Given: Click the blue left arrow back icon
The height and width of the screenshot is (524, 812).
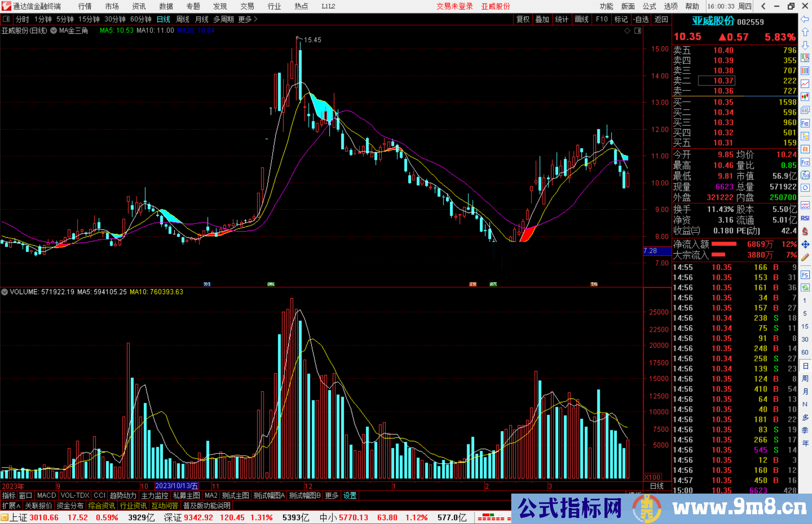Looking at the screenshot, I should coord(805,19).
